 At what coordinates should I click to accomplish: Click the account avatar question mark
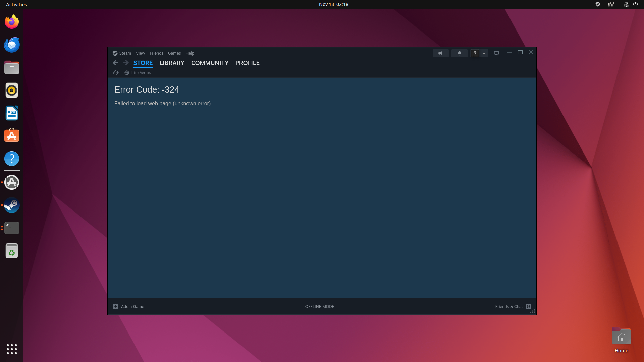click(x=475, y=53)
